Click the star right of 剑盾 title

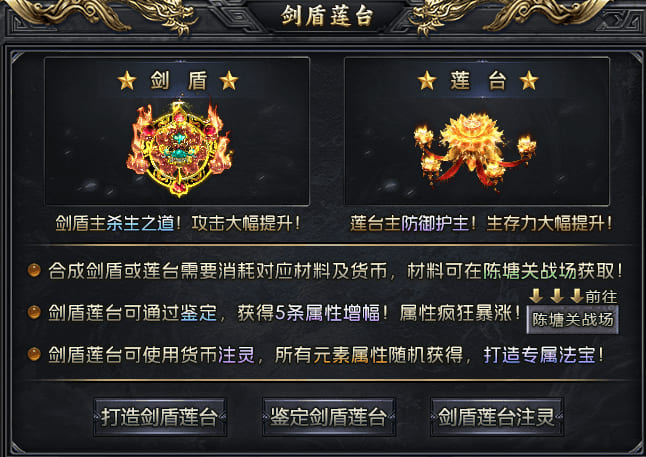pos(229,80)
